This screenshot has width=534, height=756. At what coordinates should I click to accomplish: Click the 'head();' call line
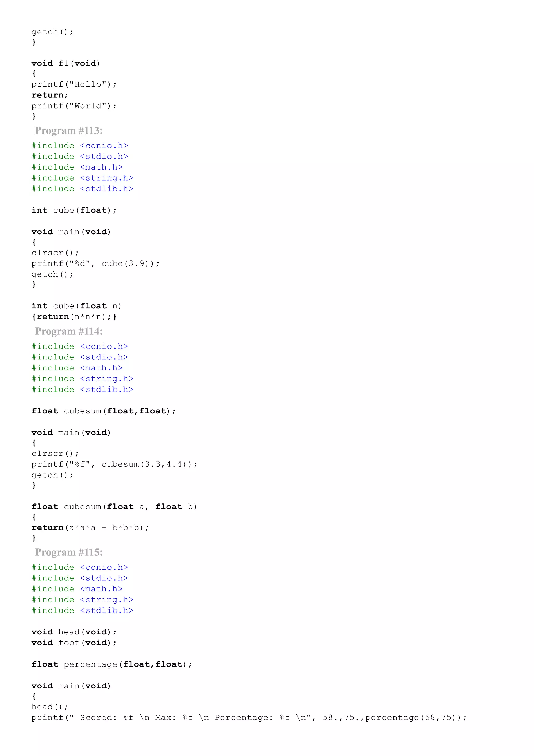(x=50, y=707)
